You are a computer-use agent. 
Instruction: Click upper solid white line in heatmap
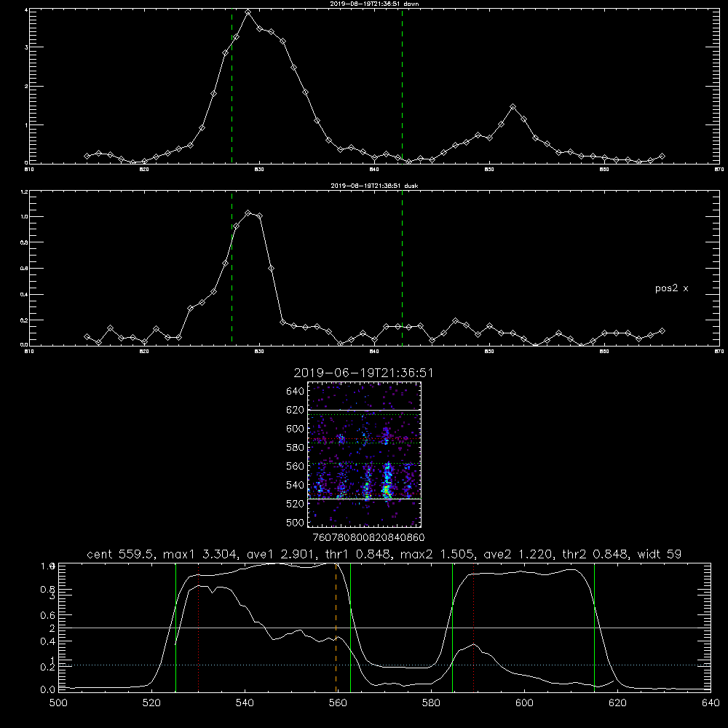[x=364, y=410]
